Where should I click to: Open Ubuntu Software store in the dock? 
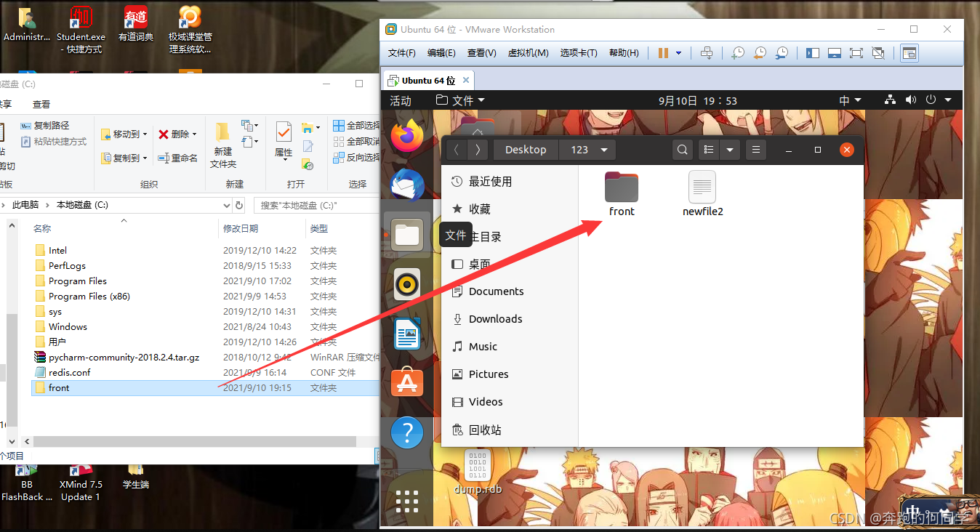coord(407,383)
